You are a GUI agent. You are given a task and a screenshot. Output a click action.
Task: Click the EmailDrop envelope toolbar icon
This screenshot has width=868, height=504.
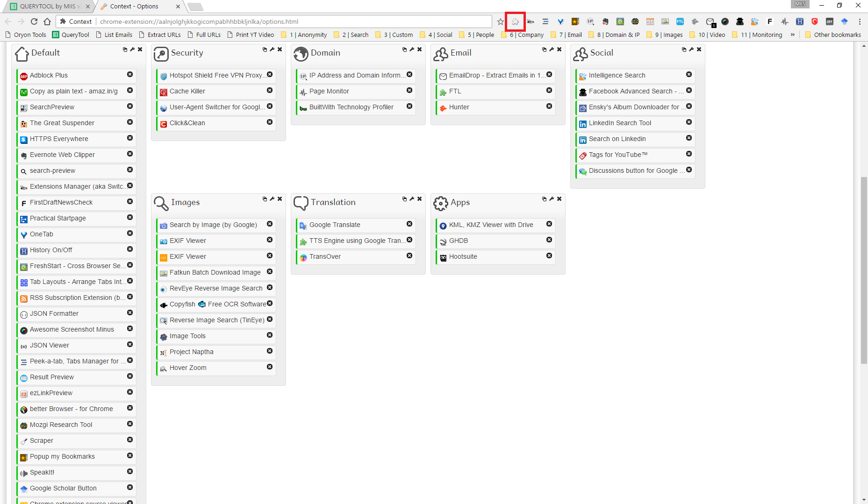pos(710,21)
